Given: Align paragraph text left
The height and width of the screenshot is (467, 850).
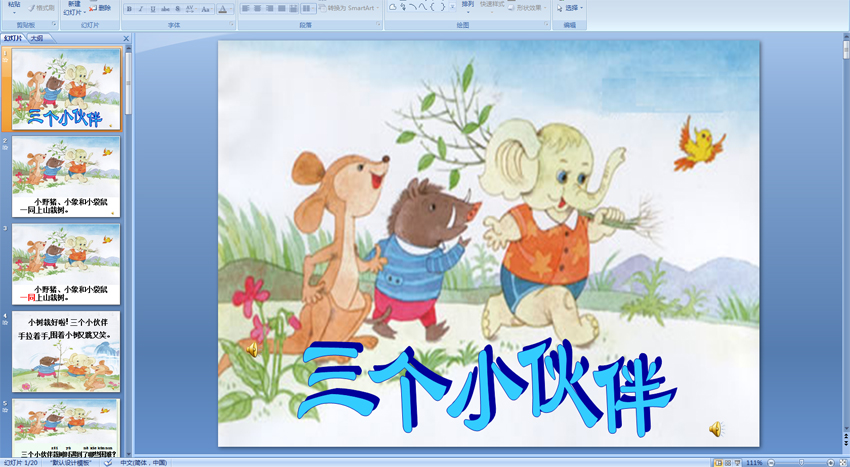Looking at the screenshot, I should tap(246, 9).
